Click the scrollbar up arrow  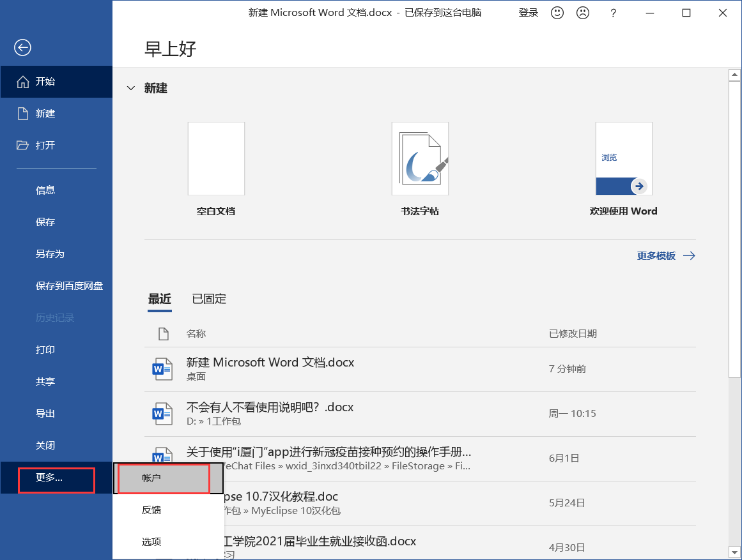pyautogui.click(x=734, y=73)
